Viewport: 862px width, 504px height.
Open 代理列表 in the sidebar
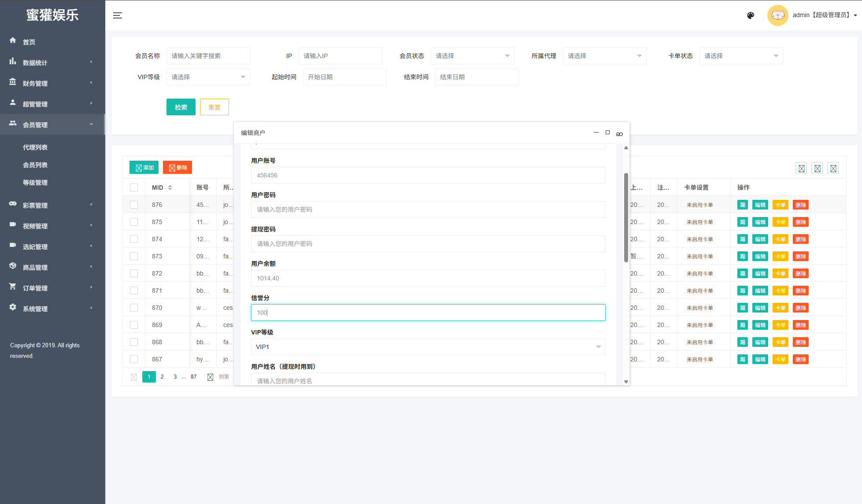click(35, 147)
